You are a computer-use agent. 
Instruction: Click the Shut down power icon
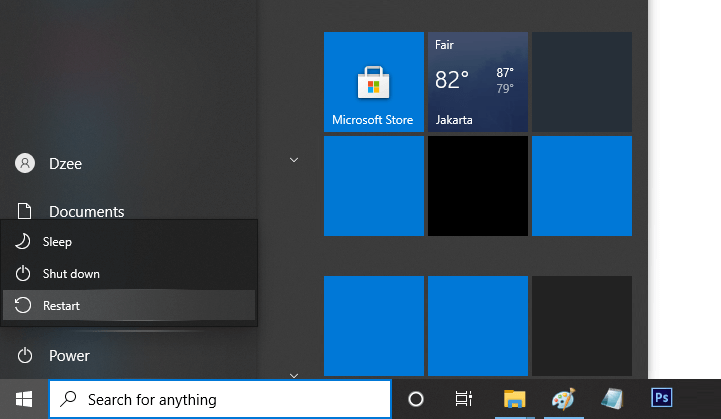tap(23, 274)
